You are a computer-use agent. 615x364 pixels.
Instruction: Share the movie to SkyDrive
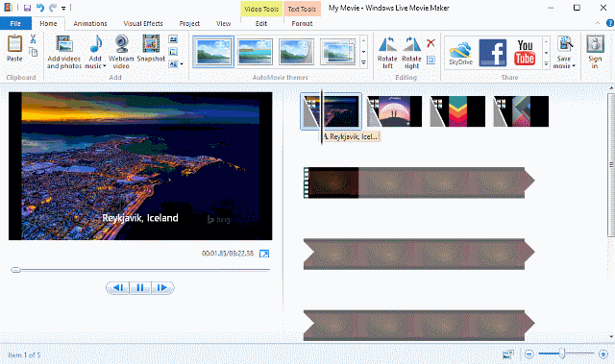(x=460, y=53)
